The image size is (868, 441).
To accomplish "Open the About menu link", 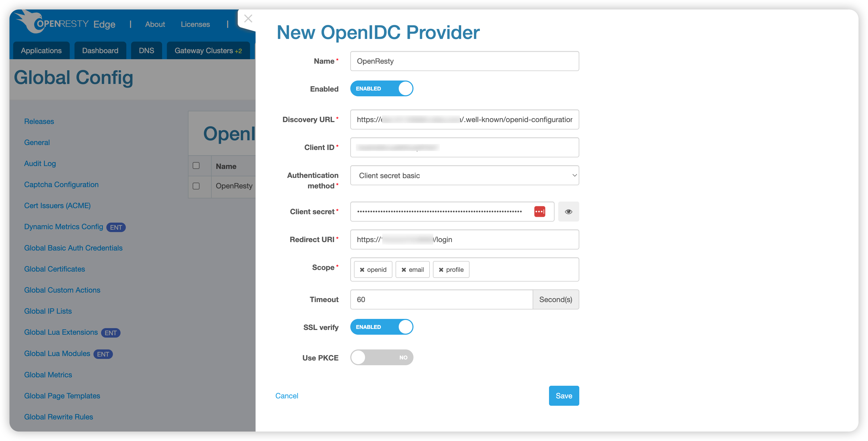I will click(155, 24).
